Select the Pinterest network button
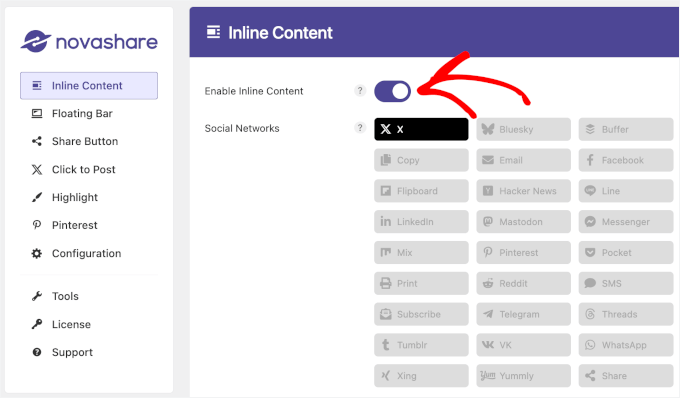Image resolution: width=680 pixels, height=398 pixels. point(523,252)
